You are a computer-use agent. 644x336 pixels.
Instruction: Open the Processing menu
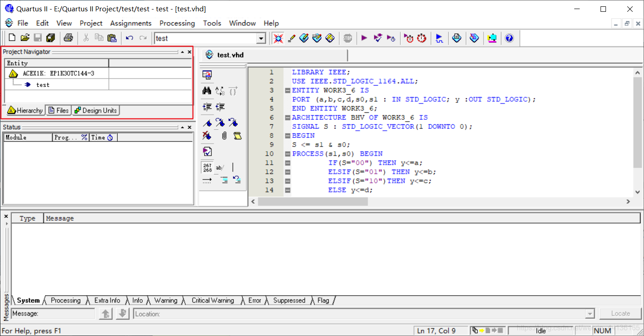177,23
